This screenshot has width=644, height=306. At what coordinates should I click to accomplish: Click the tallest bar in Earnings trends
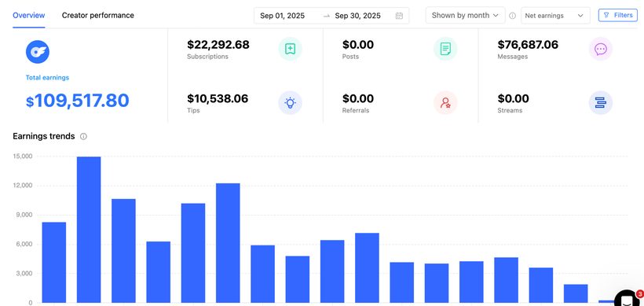[89, 230]
